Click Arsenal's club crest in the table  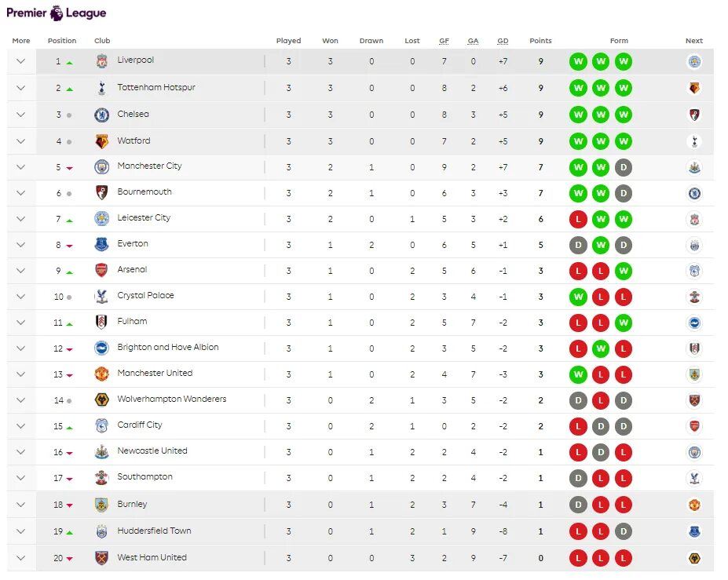pos(101,270)
